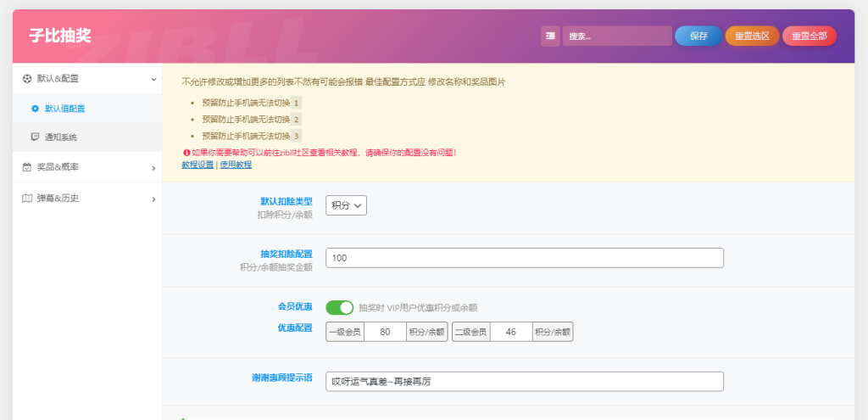Select the 默认值配置 menu item
The height and width of the screenshot is (420, 868).
click(64, 109)
